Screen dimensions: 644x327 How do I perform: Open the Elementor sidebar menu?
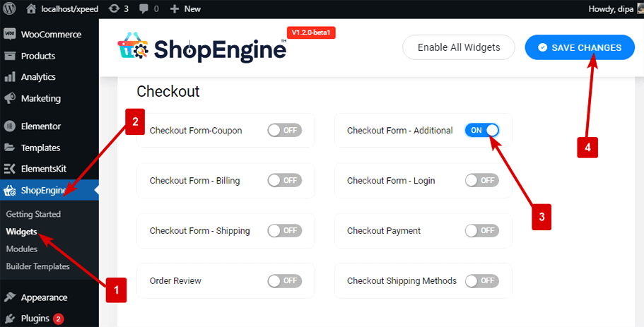point(40,126)
